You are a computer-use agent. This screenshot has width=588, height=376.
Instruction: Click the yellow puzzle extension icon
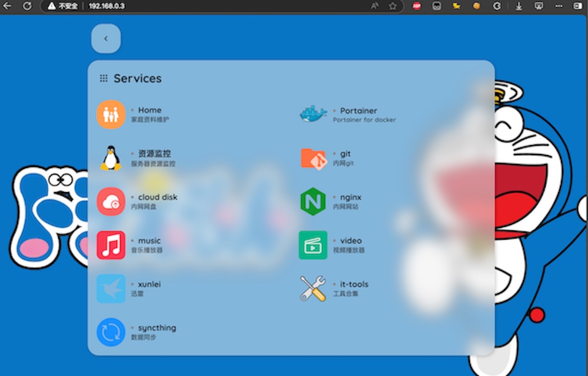coord(456,6)
